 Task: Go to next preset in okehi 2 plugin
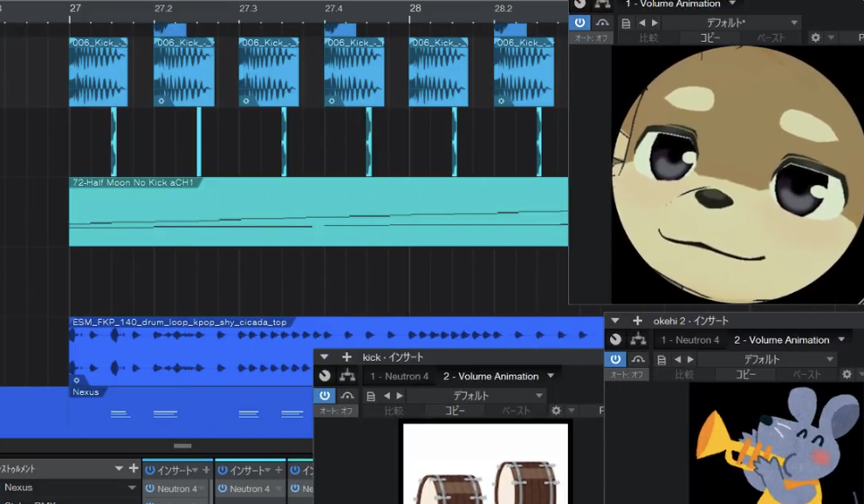[x=690, y=359]
